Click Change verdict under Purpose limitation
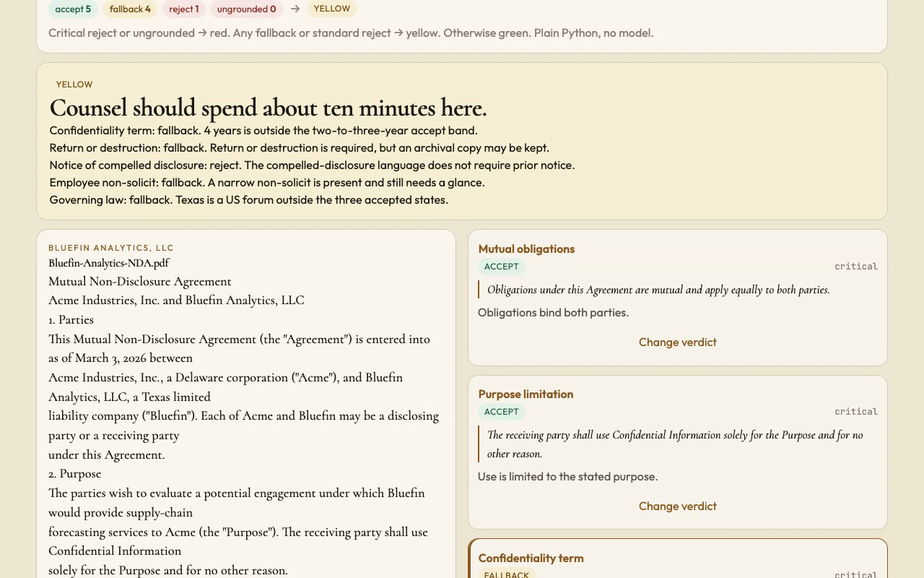Image resolution: width=924 pixels, height=578 pixels. click(x=677, y=506)
